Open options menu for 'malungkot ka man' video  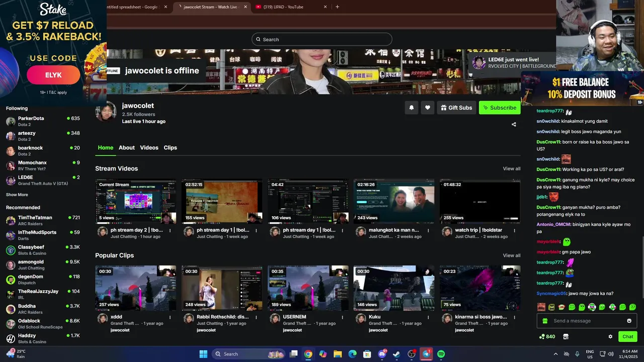pos(428,231)
